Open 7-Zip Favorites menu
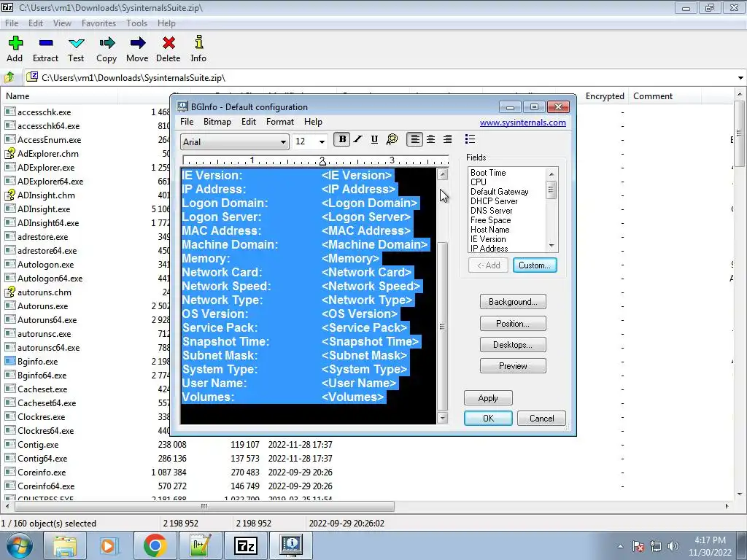 [98, 23]
